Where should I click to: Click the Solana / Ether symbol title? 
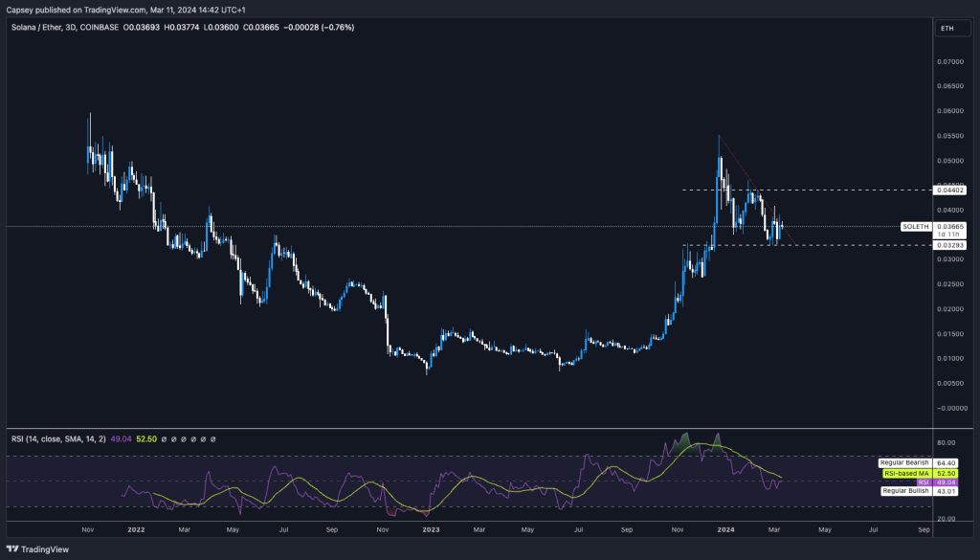40,28
